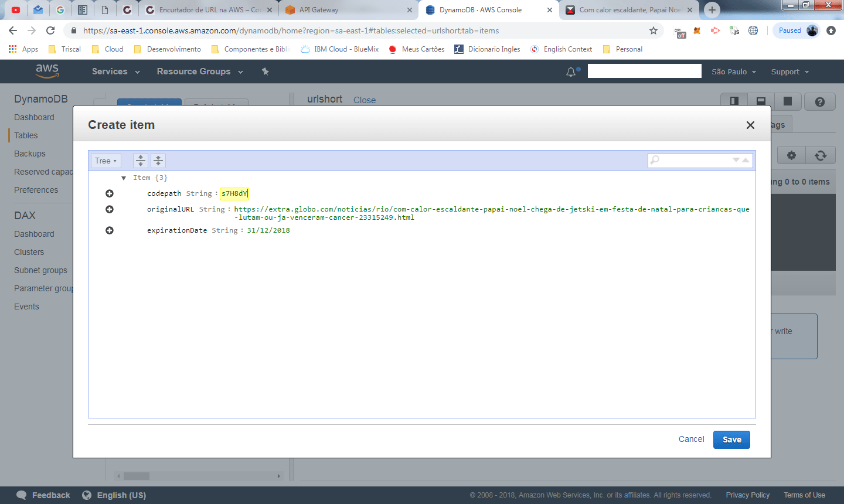The image size is (844, 504).
Task: Open the plus menu beside codepath
Action: [110, 193]
